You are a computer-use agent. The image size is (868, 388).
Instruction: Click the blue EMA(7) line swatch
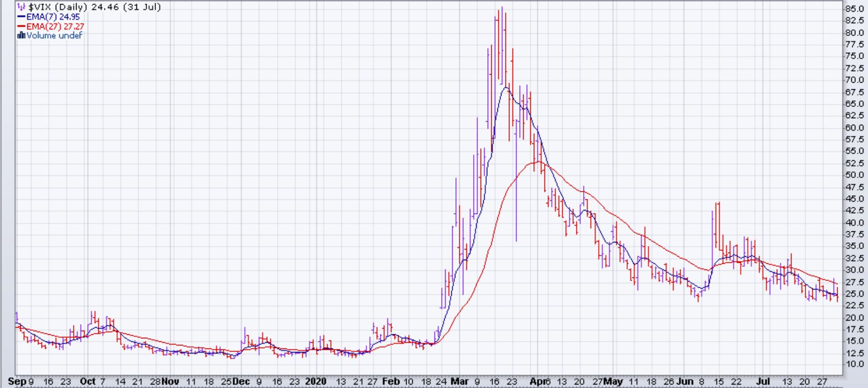pyautogui.click(x=21, y=17)
